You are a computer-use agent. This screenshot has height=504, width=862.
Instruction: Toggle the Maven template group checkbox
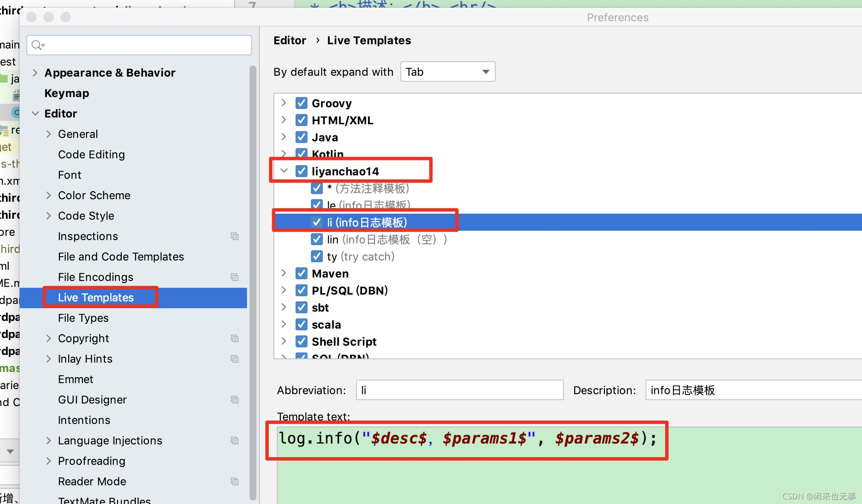pyautogui.click(x=302, y=273)
